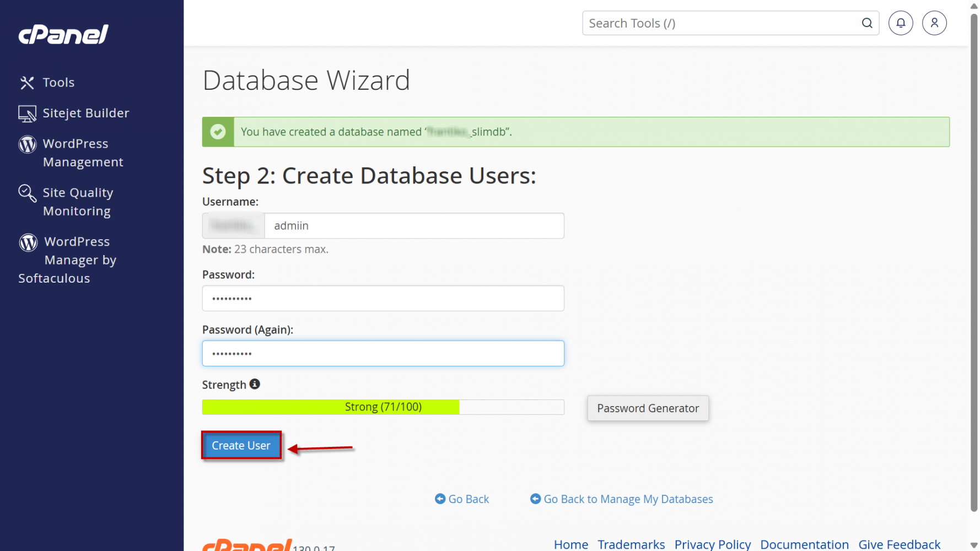
Task: Click the Password (Again) field
Action: pyautogui.click(x=383, y=353)
